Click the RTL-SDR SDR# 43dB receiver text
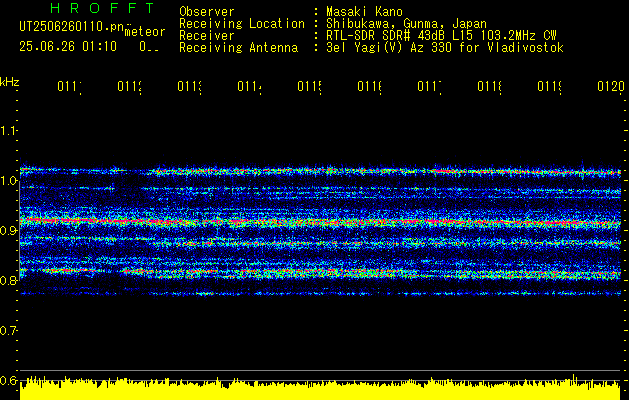Image resolution: width=629 pixels, height=400 pixels. tap(441, 36)
